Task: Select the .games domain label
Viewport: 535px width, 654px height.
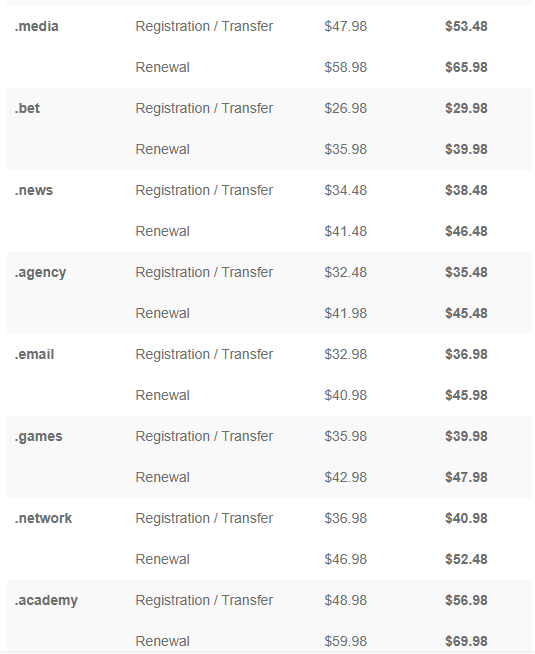Action: [x=38, y=437]
